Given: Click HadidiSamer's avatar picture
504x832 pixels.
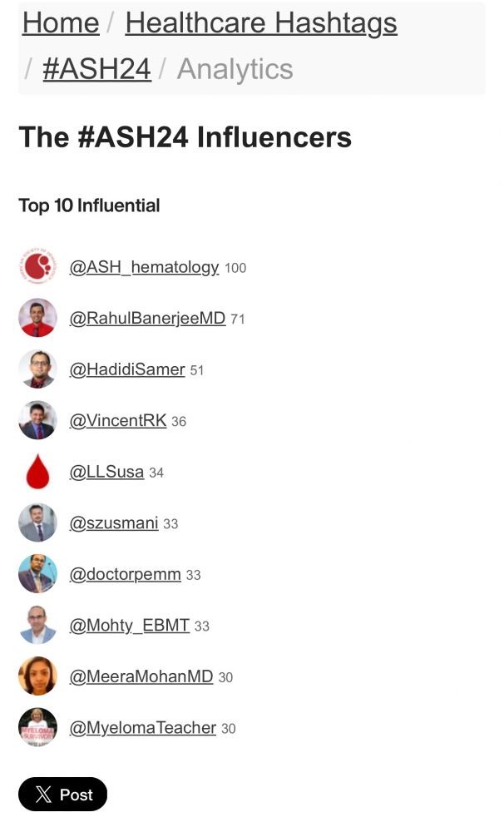Looking at the screenshot, I should tap(37, 369).
